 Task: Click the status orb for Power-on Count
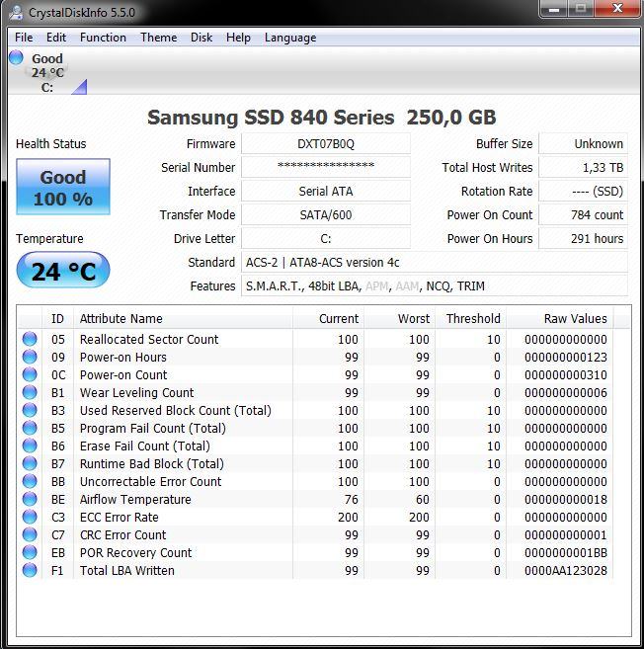tap(30, 374)
